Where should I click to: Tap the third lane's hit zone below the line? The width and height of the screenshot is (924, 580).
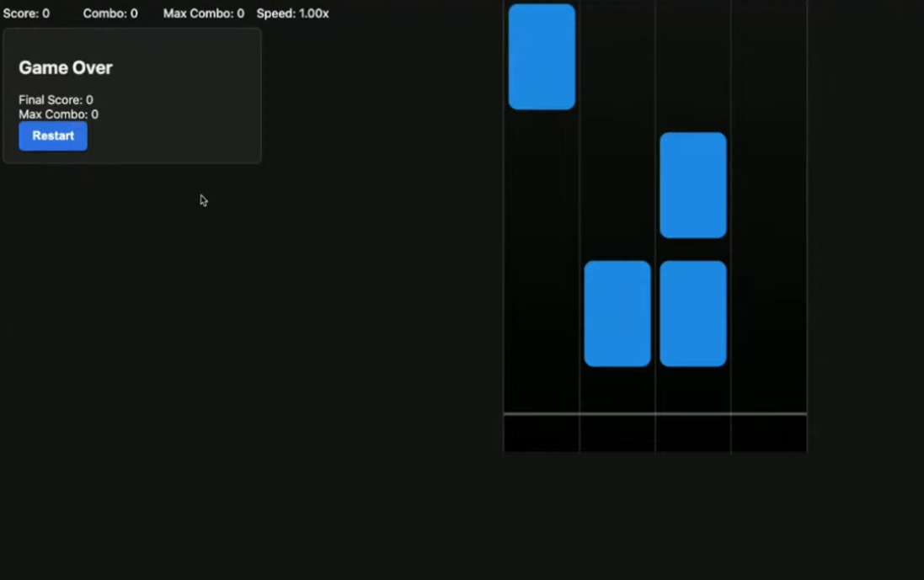tap(692, 434)
